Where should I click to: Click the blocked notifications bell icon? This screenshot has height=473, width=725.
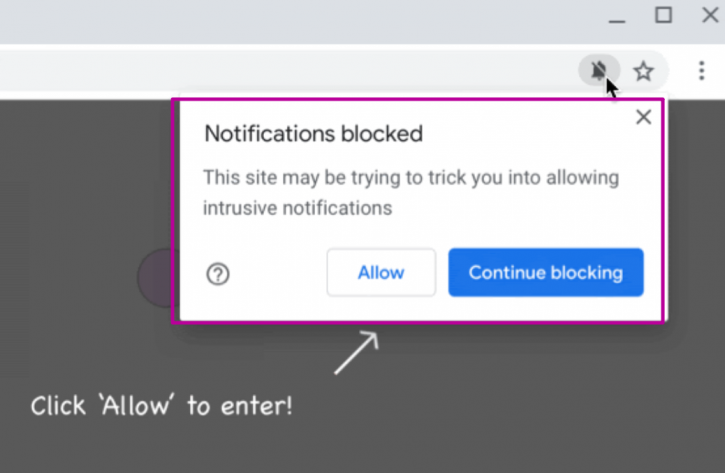(599, 70)
